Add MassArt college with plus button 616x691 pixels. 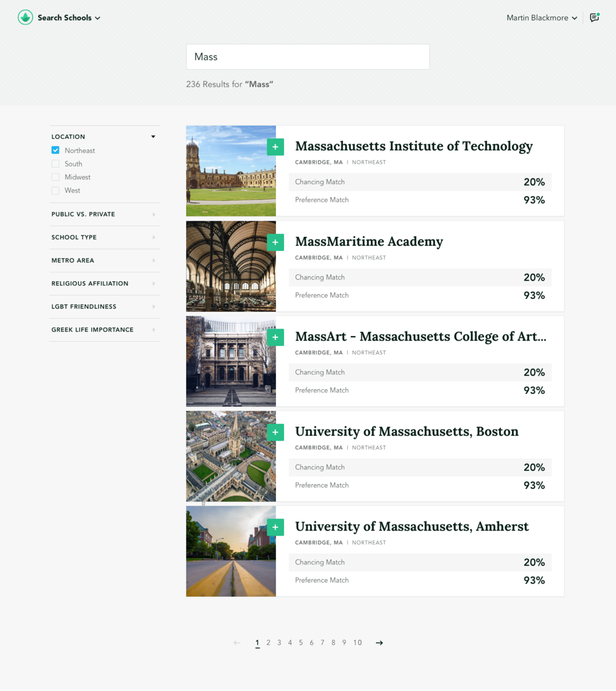pyautogui.click(x=275, y=338)
